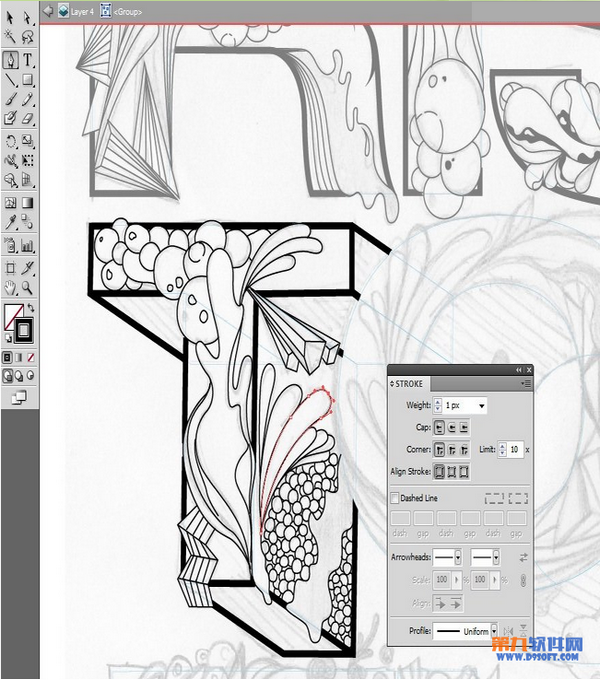Choose the Eyedropper tool
Viewport: 600px width, 680px height.
10,222
